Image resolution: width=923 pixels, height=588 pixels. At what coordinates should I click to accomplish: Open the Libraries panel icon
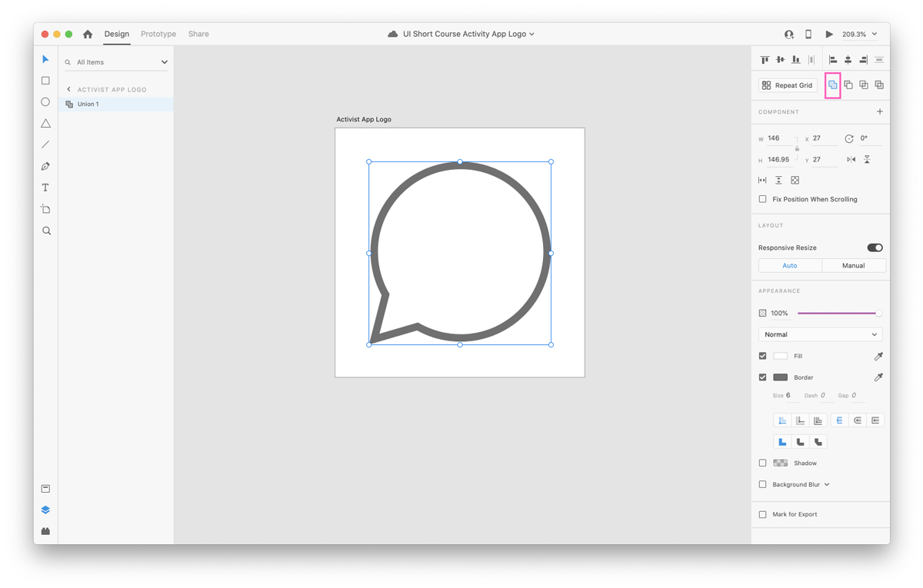click(x=45, y=489)
